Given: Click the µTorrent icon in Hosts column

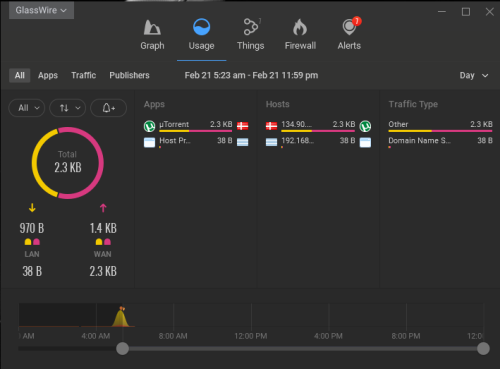Looking at the screenshot, I should pyautogui.click(x=365, y=126).
